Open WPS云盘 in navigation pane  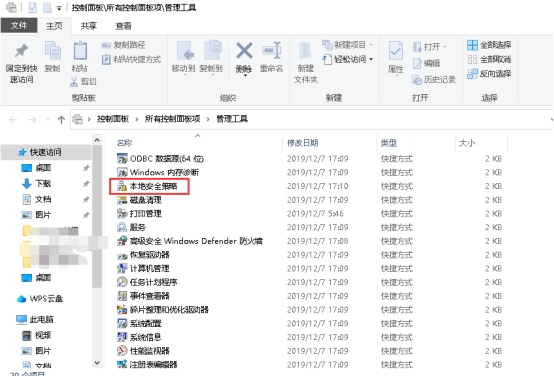point(40,299)
